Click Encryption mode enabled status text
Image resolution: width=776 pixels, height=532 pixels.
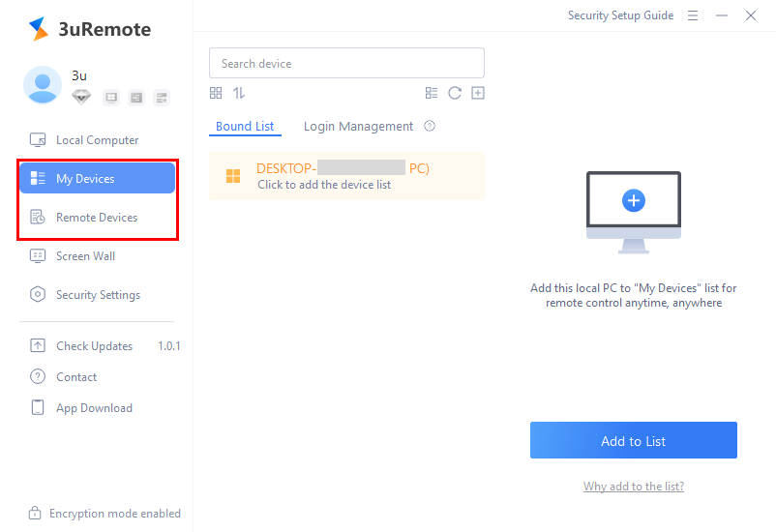pyautogui.click(x=115, y=514)
